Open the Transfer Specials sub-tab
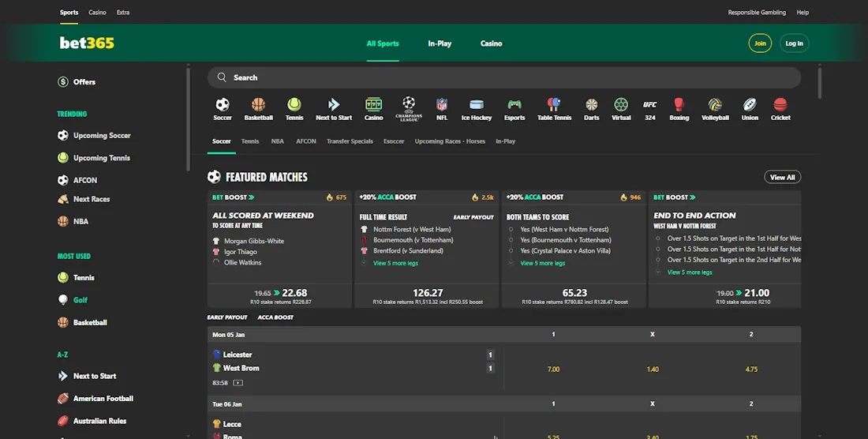This screenshot has width=868, height=439. coord(350,141)
